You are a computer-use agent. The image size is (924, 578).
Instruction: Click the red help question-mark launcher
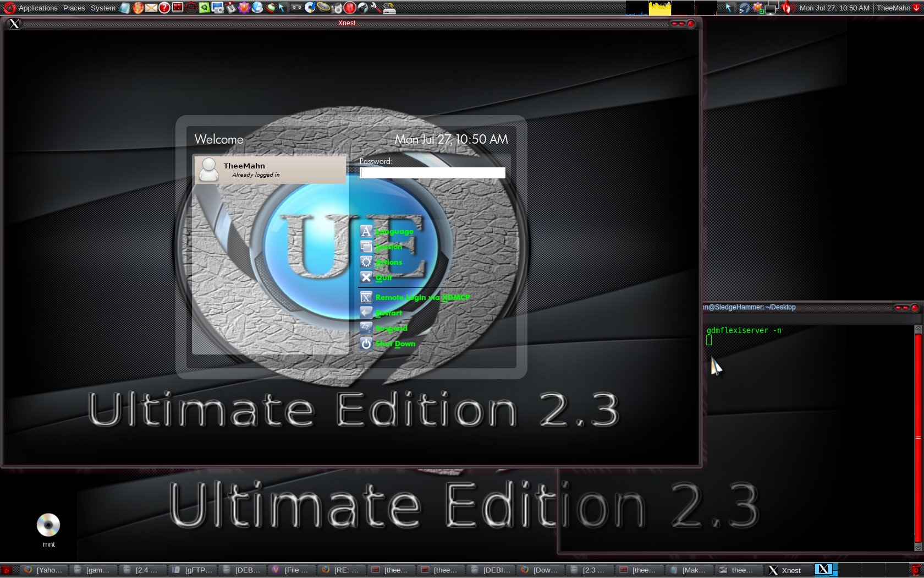[164, 8]
